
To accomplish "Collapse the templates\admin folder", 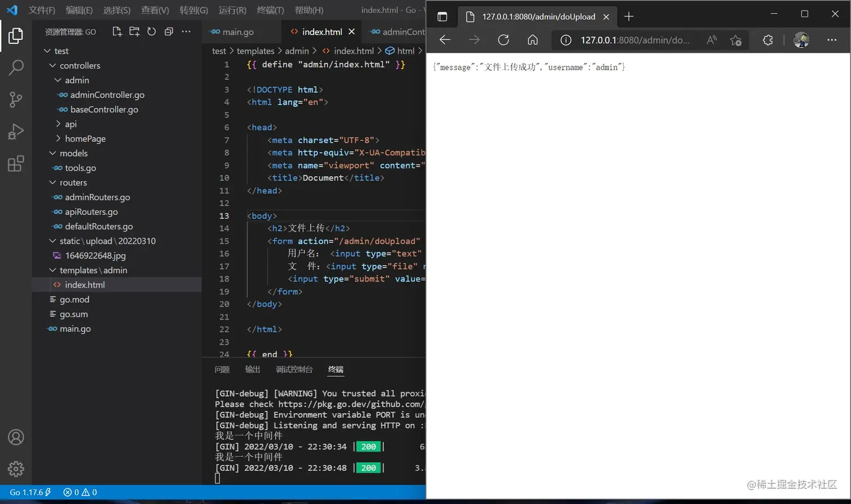I will (x=52, y=270).
